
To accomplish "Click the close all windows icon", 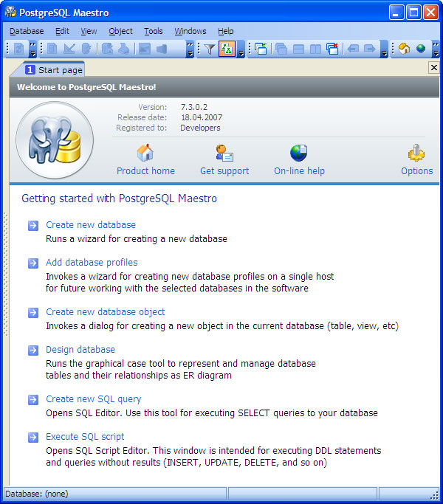I will (x=332, y=49).
